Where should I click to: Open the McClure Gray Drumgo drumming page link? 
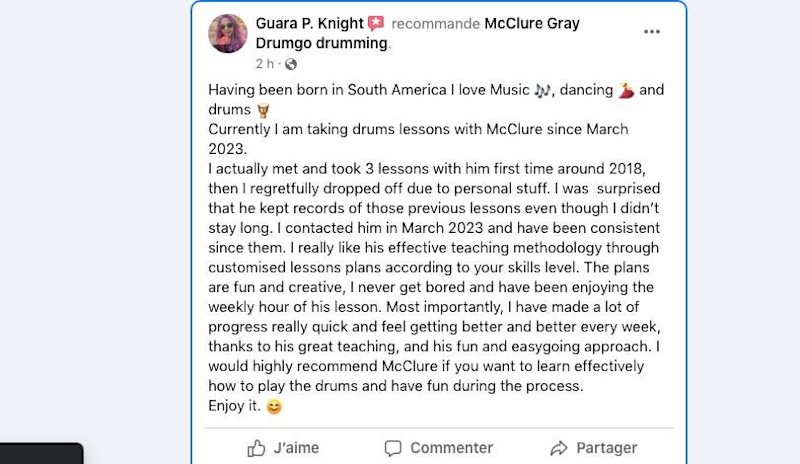tap(531, 23)
